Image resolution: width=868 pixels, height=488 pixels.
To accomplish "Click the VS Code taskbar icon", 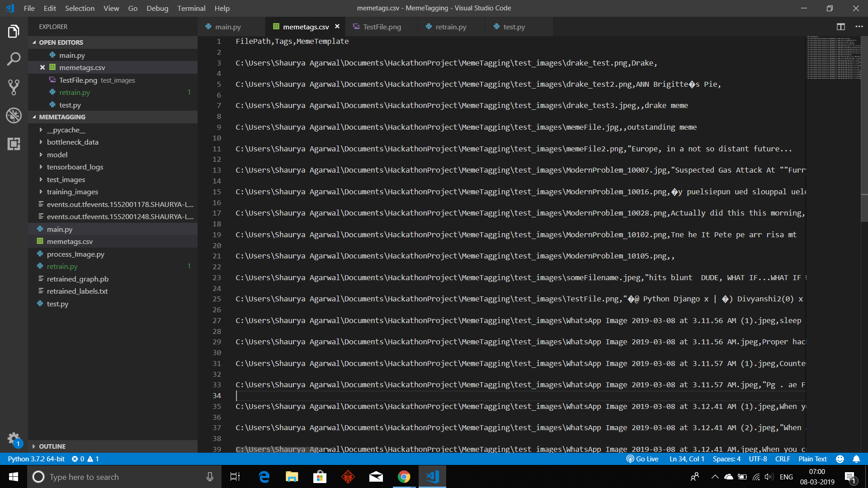I will [x=433, y=477].
